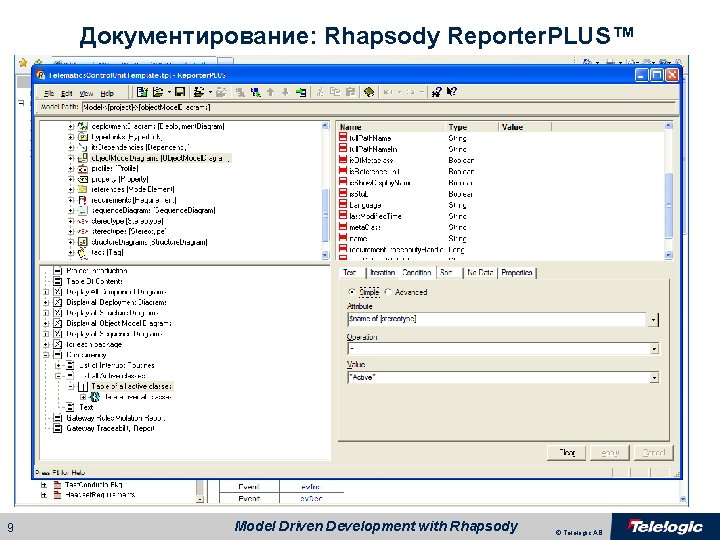
Task: Click the attribute list scroll down arrow
Action: pyautogui.click(x=669, y=255)
